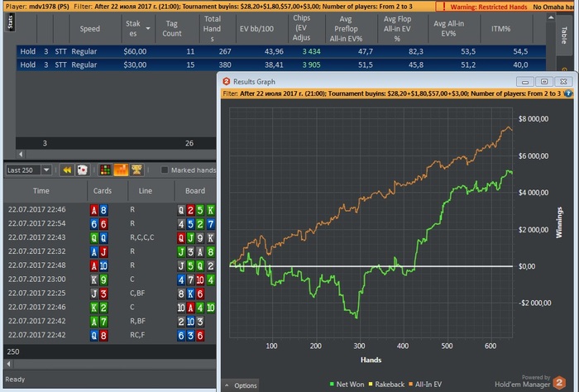Select the orange bar chart graph icon
Image resolution: width=579 pixels, height=392 pixels.
point(121,170)
